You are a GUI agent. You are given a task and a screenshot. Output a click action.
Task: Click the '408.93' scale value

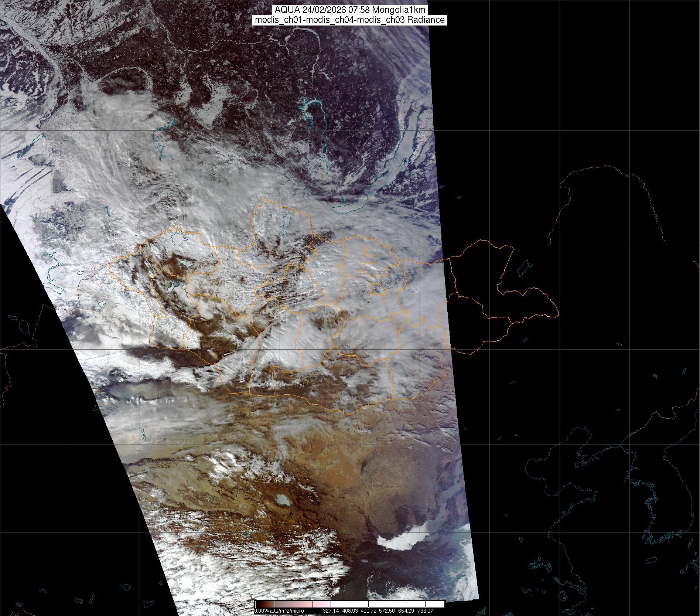[x=351, y=611]
